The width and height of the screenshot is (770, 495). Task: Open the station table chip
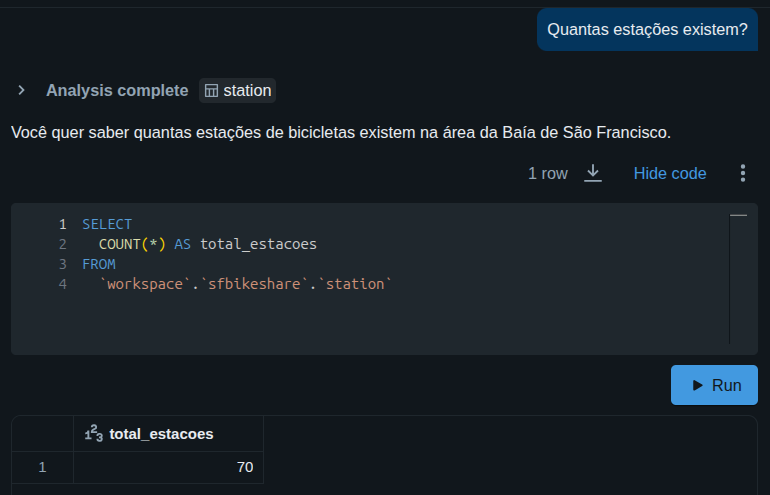coord(237,90)
